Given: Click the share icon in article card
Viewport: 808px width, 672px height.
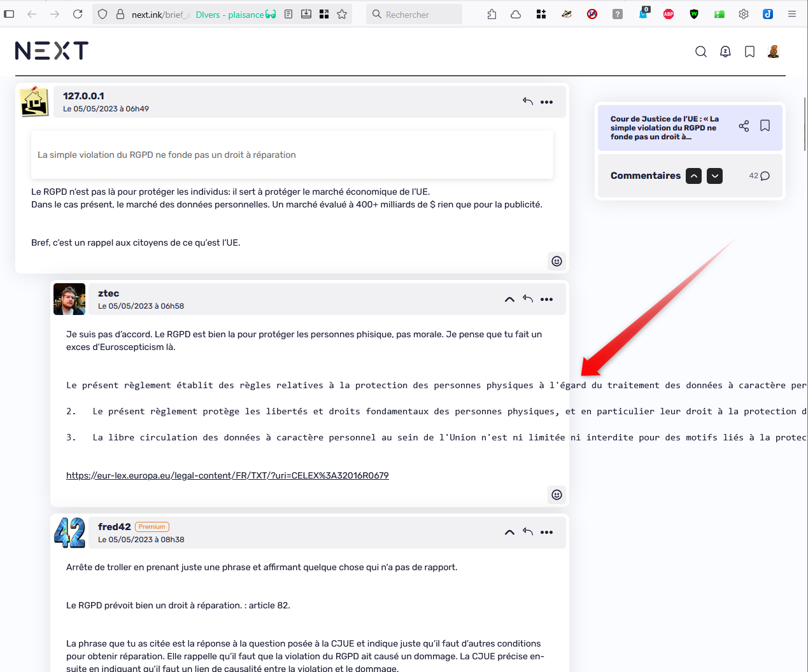Looking at the screenshot, I should tap(744, 126).
